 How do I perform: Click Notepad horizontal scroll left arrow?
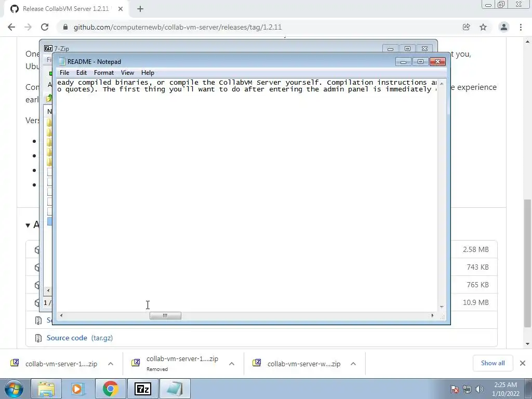pyautogui.click(x=61, y=315)
